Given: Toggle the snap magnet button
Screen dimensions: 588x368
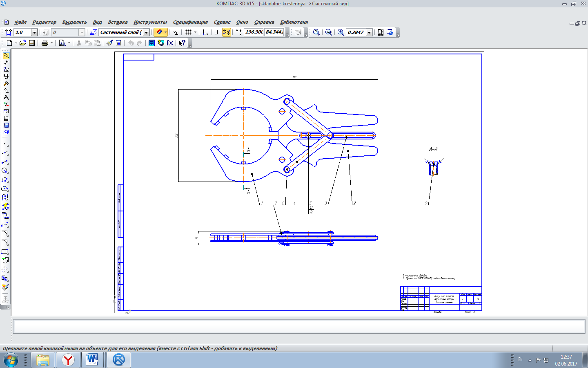Looking at the screenshot, I should point(159,32).
